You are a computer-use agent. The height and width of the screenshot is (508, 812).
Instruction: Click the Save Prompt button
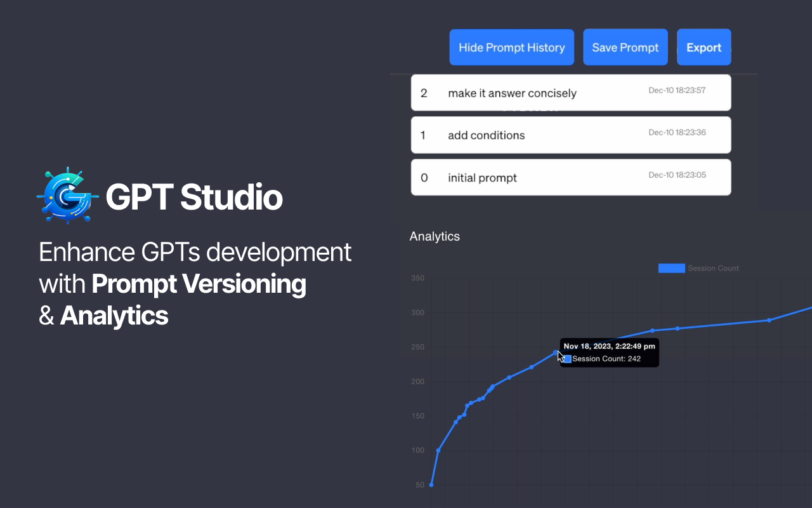pyautogui.click(x=625, y=47)
